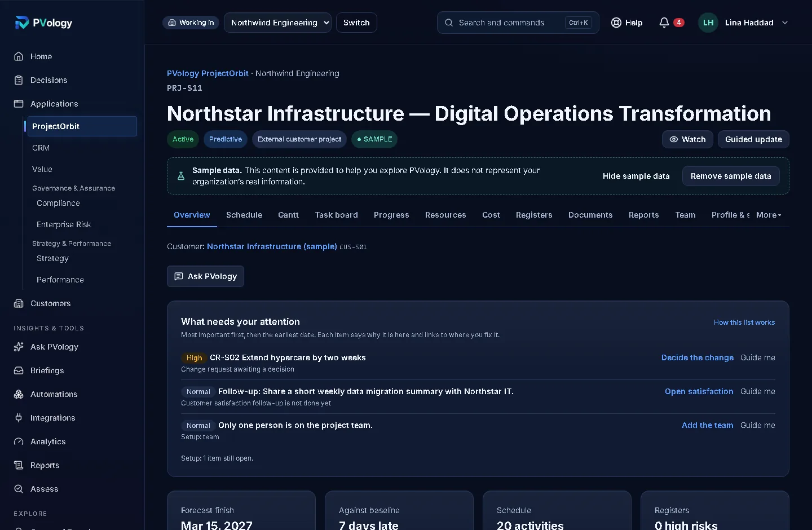
Task: Click the PVology logo icon
Action: [x=21, y=23]
